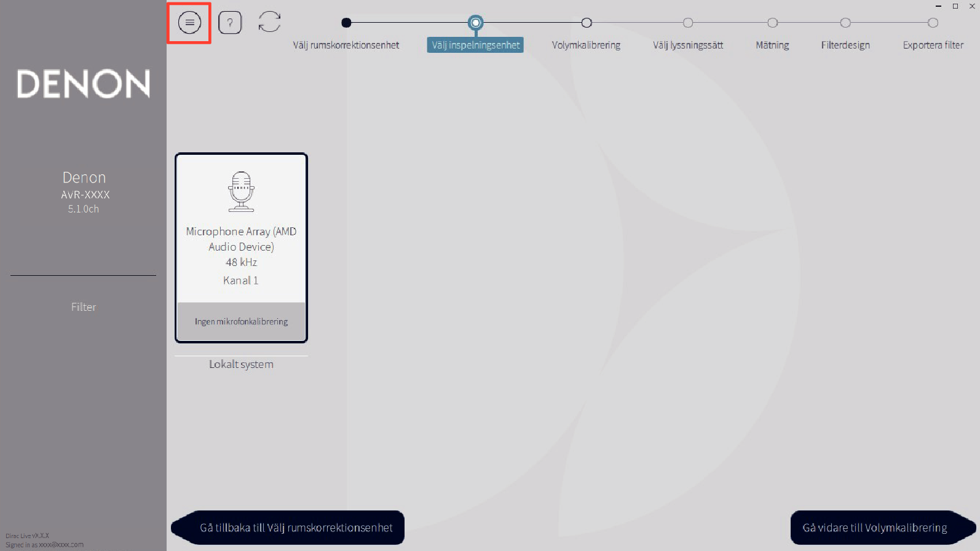Click the Exportera filter timeline circle

pyautogui.click(x=933, y=23)
